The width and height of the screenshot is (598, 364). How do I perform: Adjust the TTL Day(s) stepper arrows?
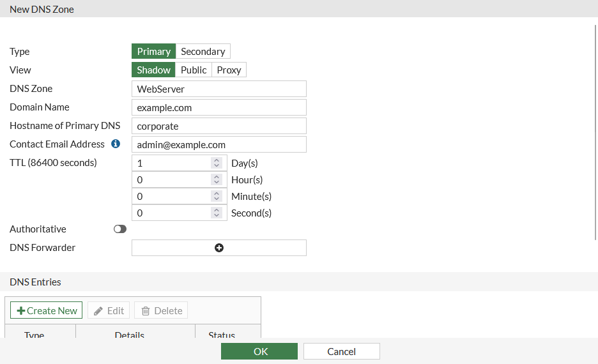(217, 163)
